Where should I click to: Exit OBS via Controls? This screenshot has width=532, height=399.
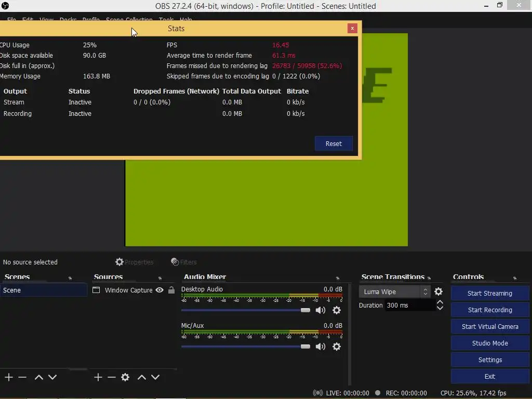489,376
